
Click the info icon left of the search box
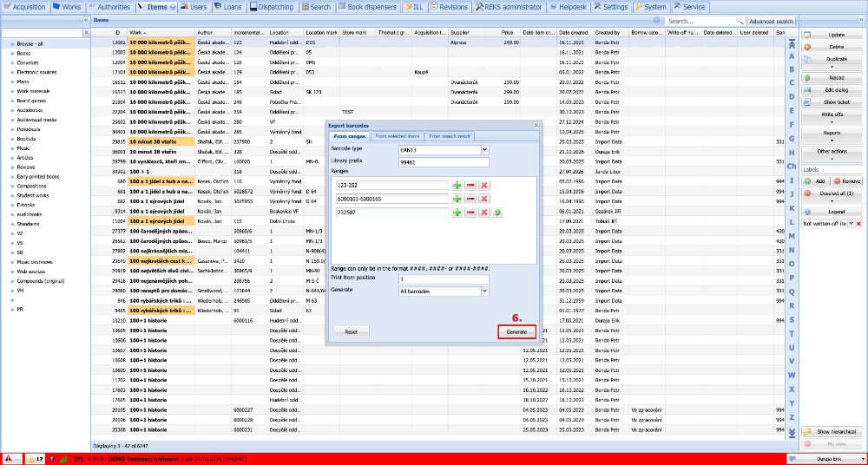point(656,20)
